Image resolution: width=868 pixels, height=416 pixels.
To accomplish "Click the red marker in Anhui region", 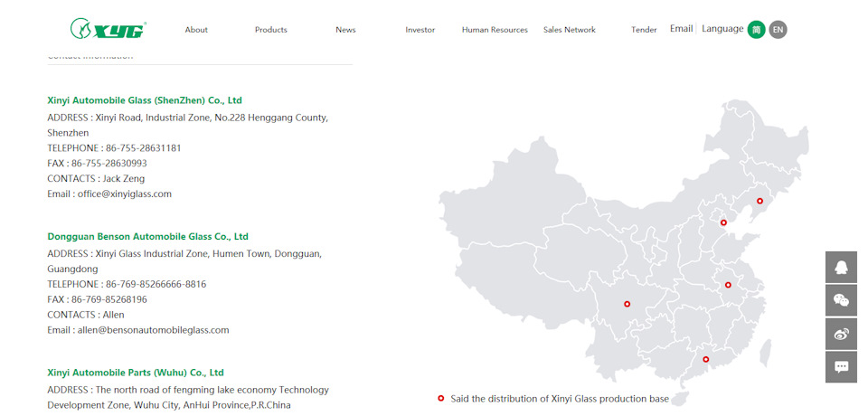I will tap(728, 285).
